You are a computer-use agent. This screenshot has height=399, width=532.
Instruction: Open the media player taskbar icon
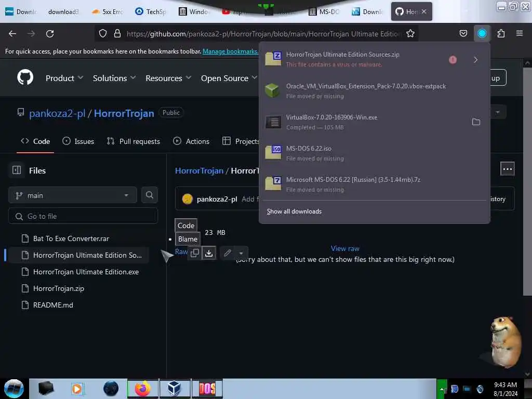click(x=77, y=389)
